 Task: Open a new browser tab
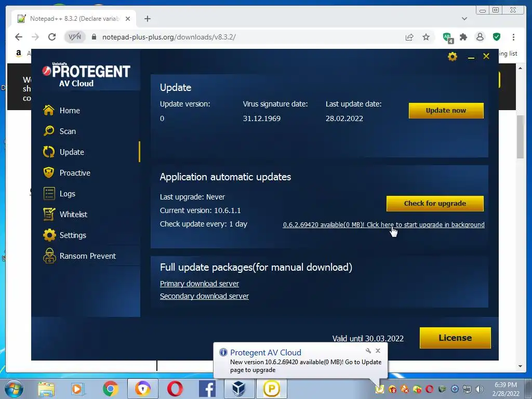(147, 19)
